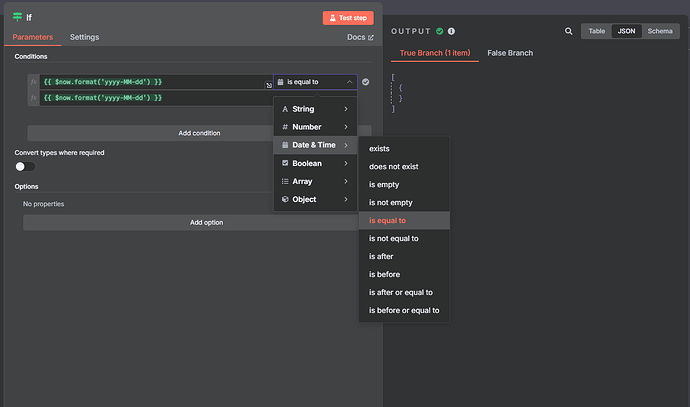Expand the Object operator submenu

click(315, 199)
